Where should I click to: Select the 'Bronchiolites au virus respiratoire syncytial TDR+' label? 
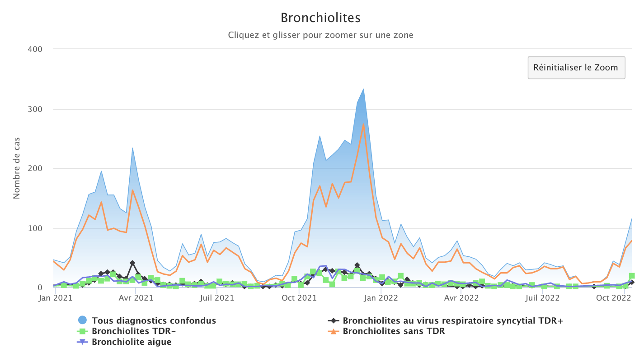[x=453, y=320]
